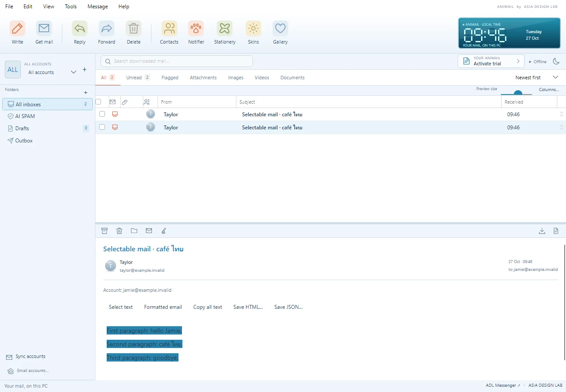Screen dimensions: 566x392
Task: Open the Gallery heart icon
Action: (x=280, y=33)
